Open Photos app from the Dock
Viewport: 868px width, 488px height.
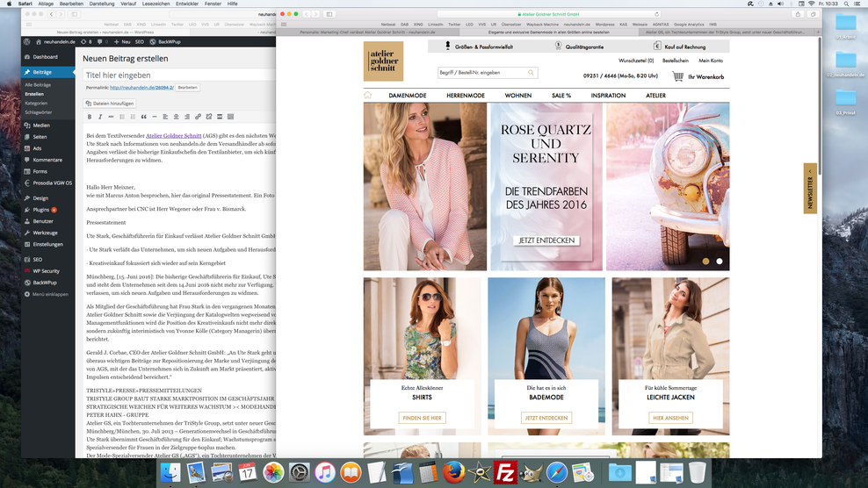(x=273, y=472)
